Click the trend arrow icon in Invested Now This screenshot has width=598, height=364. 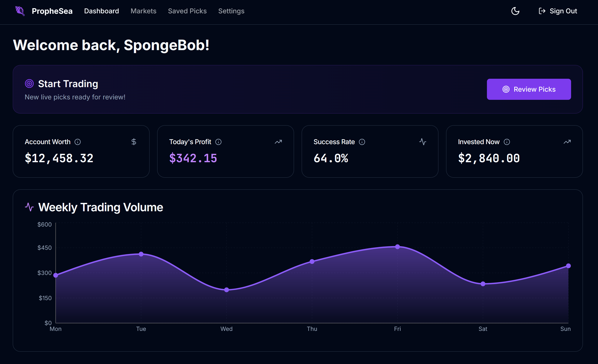[567, 142]
